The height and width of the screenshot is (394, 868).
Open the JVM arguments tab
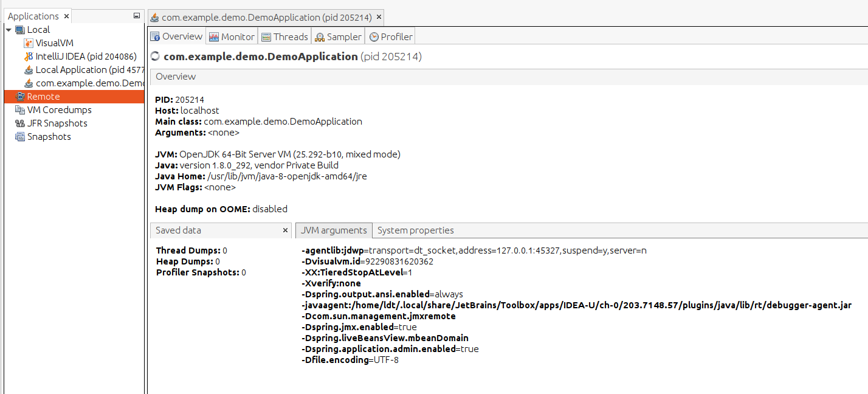coord(334,230)
